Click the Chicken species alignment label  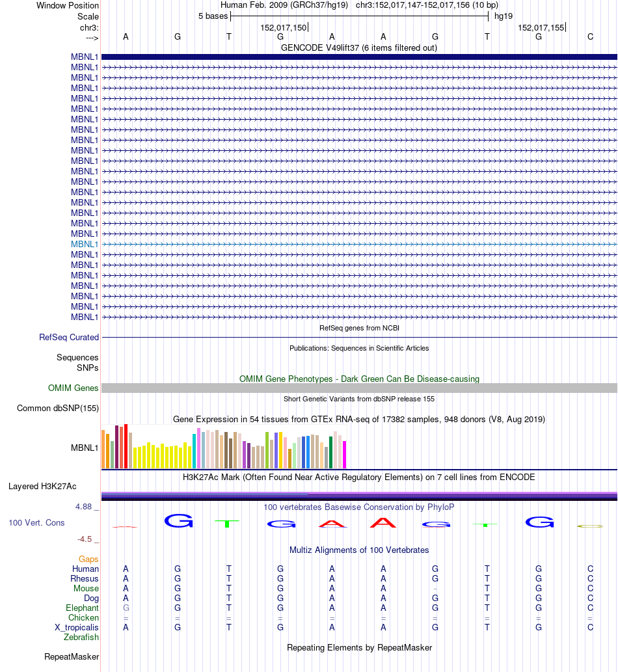click(83, 617)
